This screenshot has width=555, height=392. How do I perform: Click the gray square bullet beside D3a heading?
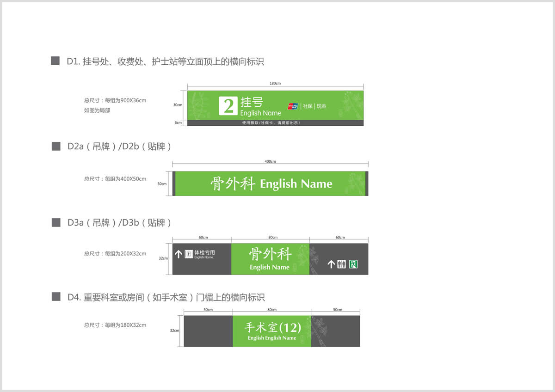coord(56,223)
